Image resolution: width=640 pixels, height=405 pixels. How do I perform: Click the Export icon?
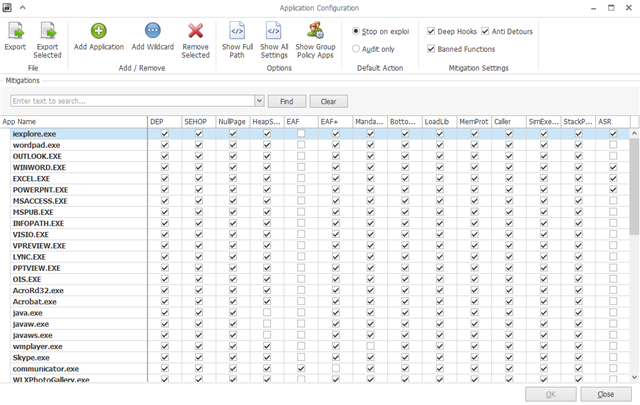(16, 31)
